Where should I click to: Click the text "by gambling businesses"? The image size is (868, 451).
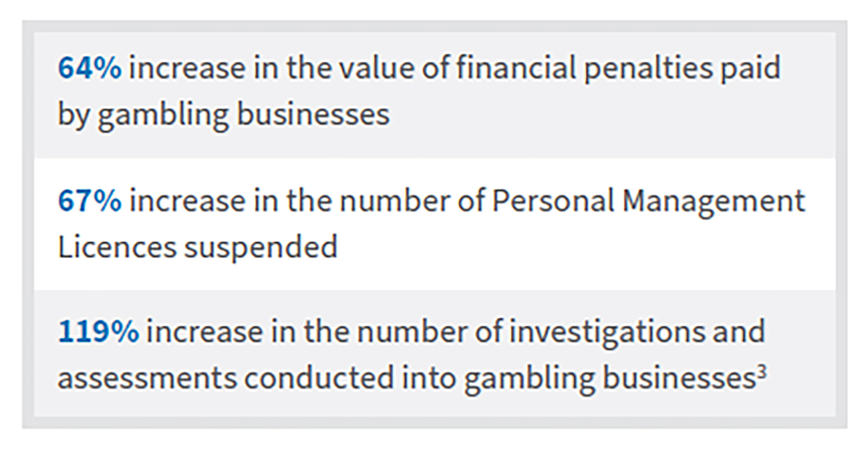coord(224,115)
